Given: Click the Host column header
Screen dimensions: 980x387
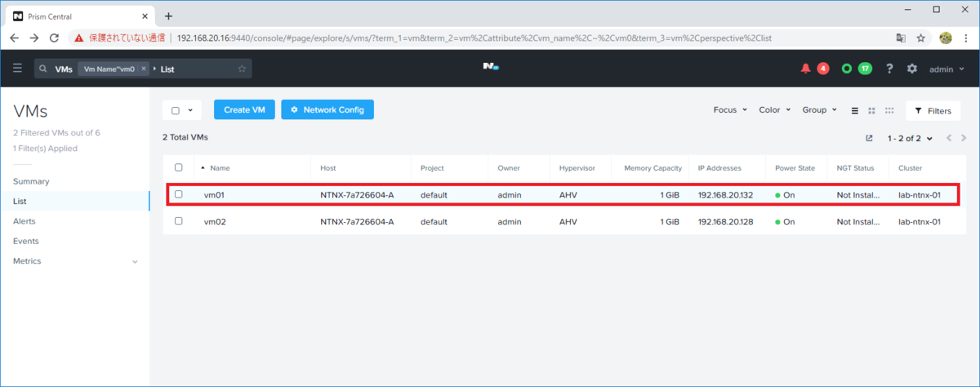Looking at the screenshot, I should click(x=328, y=167).
